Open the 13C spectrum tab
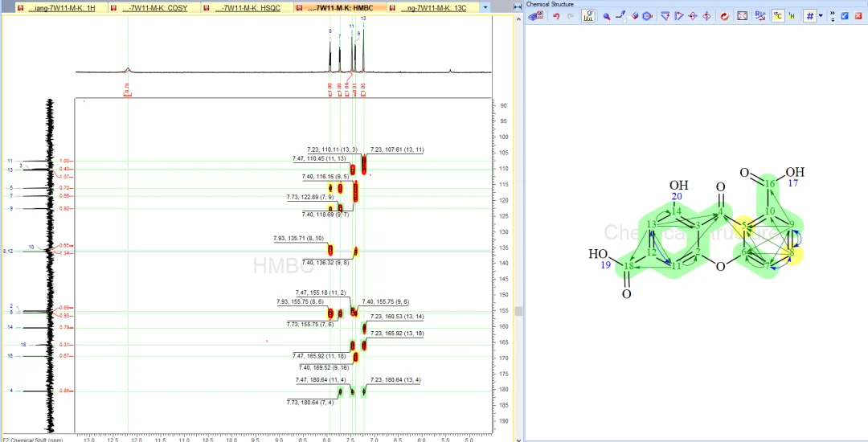The image size is (868, 442). 432,8
